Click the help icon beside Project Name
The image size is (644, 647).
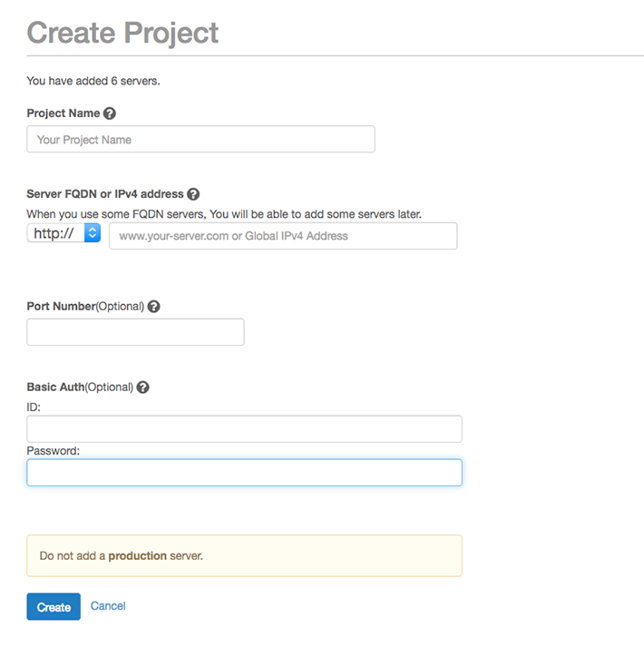[x=110, y=113]
